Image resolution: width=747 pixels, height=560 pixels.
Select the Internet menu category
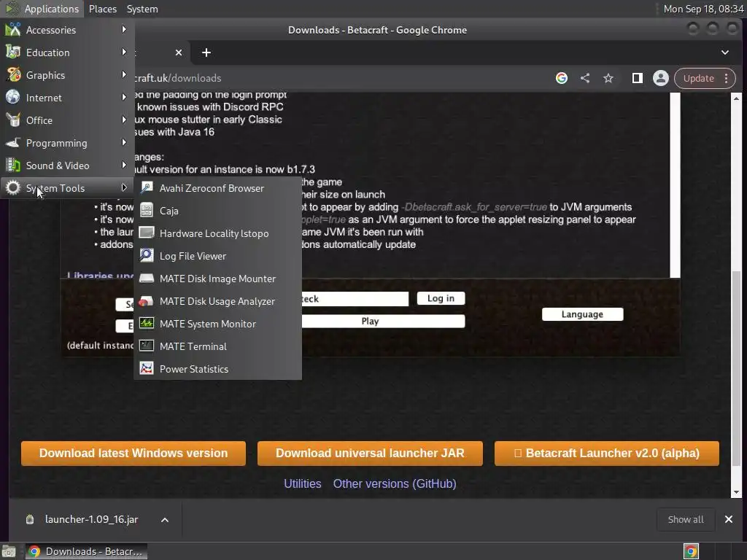[67, 98]
